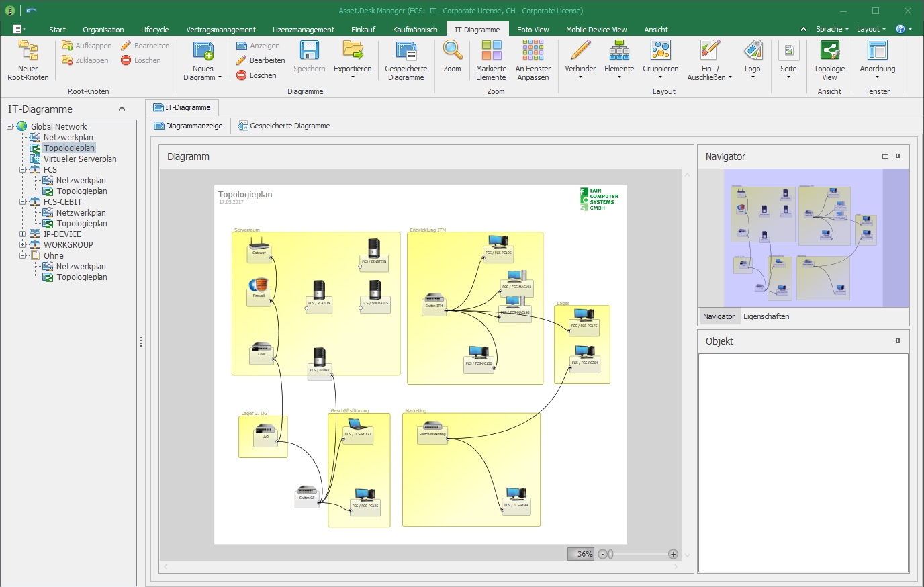924x587 pixels.
Task: Edit the diagram with the enabled Bearbeiten button
Action: point(261,60)
